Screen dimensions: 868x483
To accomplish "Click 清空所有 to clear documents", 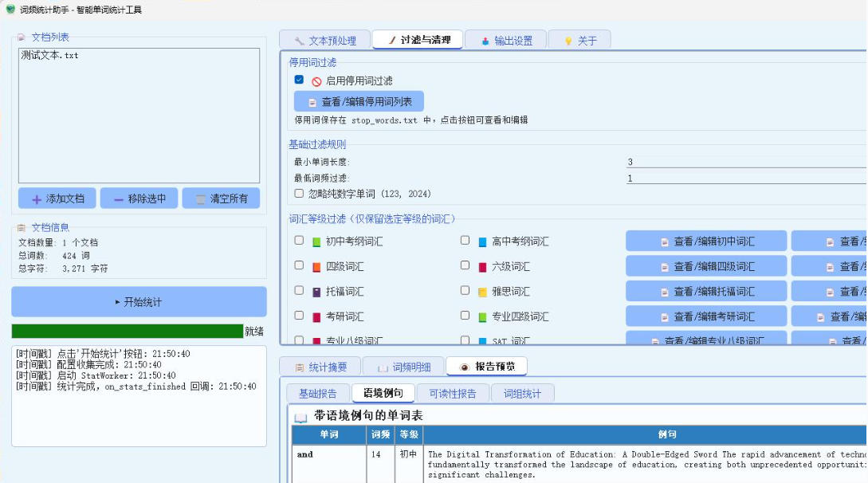I will coord(221,198).
